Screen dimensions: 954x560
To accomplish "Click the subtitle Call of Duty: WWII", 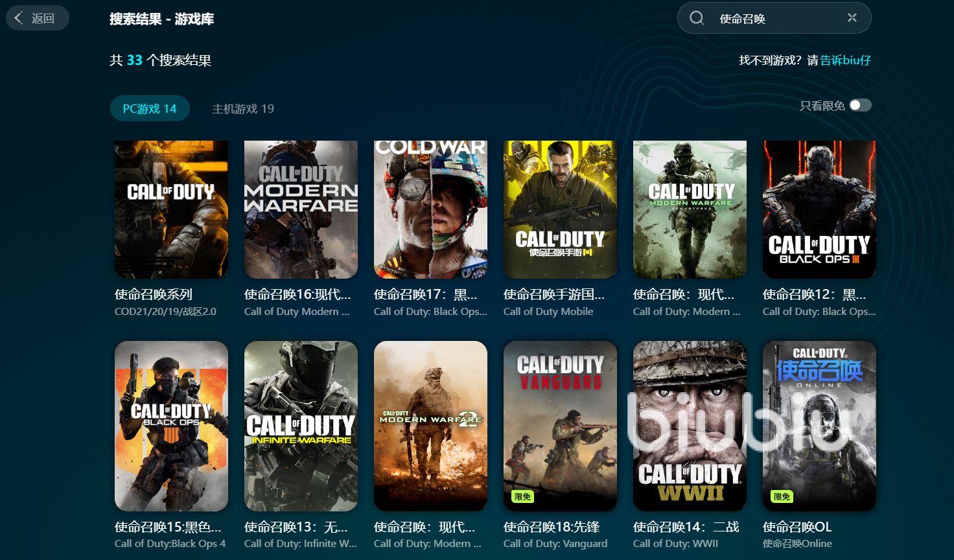I will pyautogui.click(x=676, y=544).
